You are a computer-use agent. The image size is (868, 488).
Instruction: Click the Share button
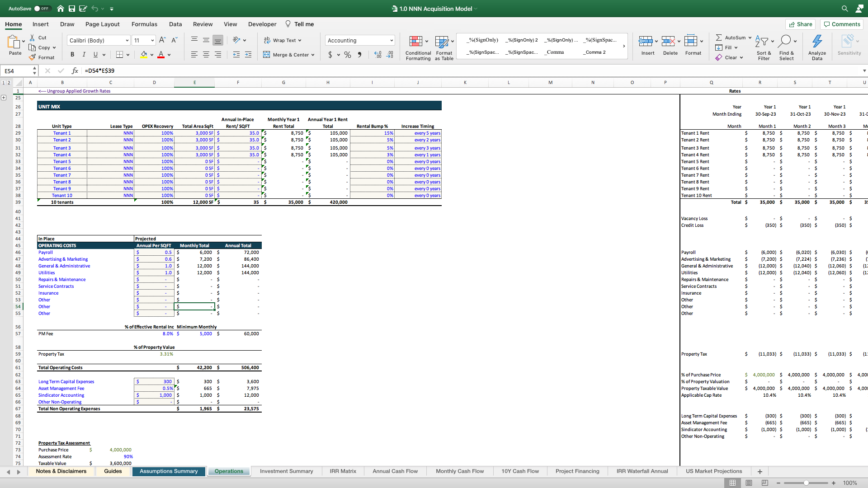coord(800,24)
